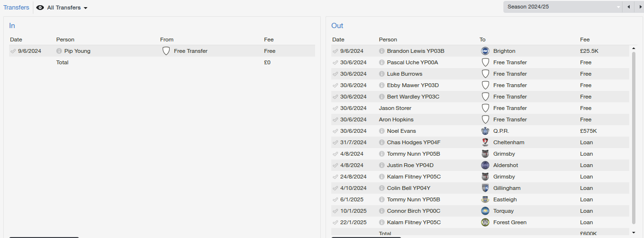This screenshot has width=644, height=238.
Task: Go to previous season arrow
Action: pos(629,7)
